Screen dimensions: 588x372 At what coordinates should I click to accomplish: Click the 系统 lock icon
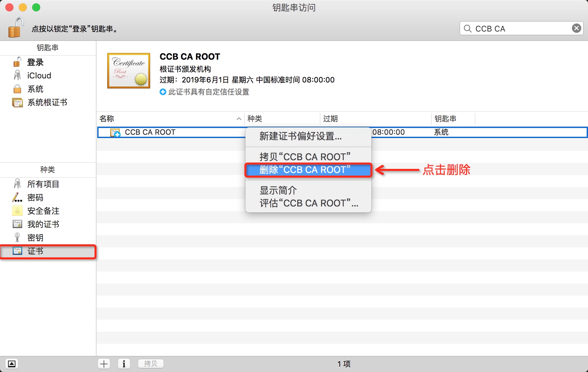coord(17,89)
